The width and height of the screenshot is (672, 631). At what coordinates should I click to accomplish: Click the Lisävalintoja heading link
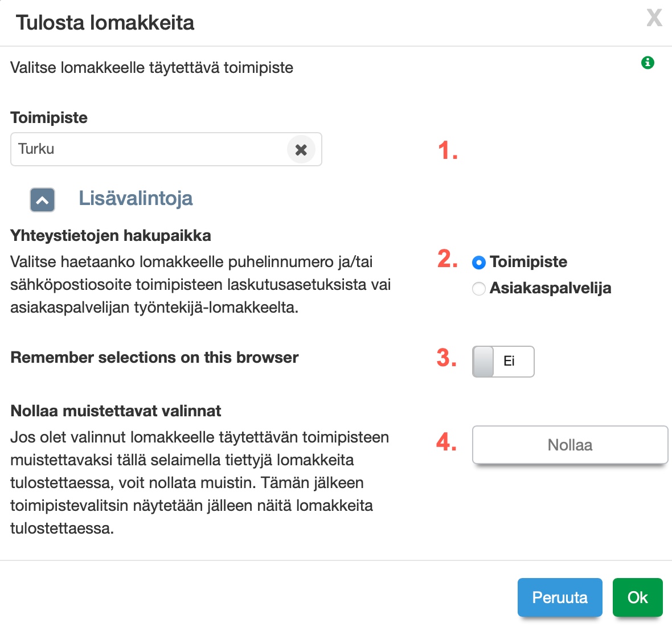[x=136, y=198]
